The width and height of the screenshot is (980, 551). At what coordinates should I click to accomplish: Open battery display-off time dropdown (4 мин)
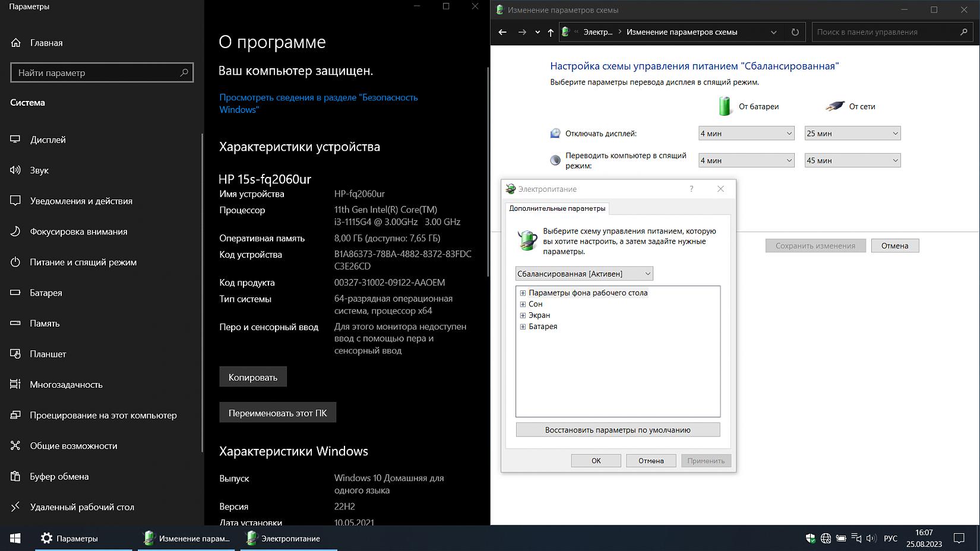[x=747, y=134]
